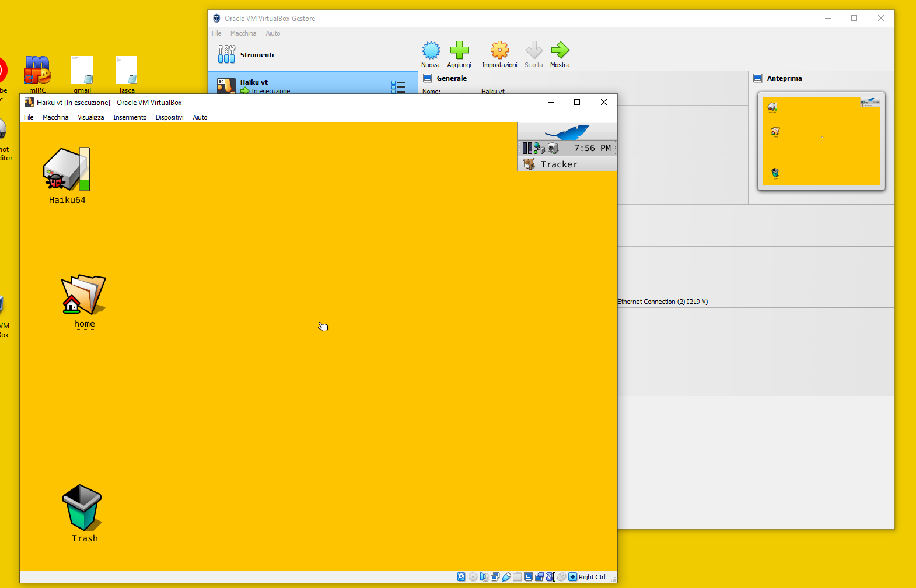Open the Inserimento menu
Viewport: 916px width, 588px height.
pos(130,117)
